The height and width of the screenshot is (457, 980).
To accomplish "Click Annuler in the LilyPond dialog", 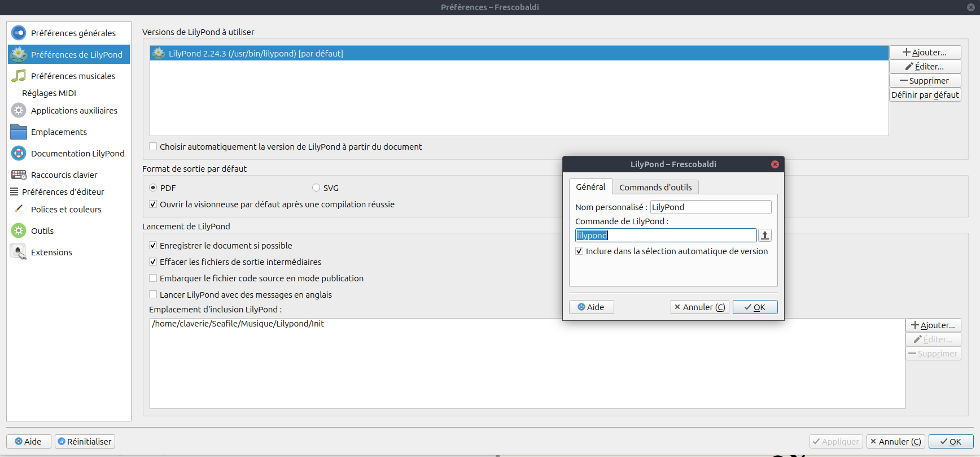I will 700,307.
